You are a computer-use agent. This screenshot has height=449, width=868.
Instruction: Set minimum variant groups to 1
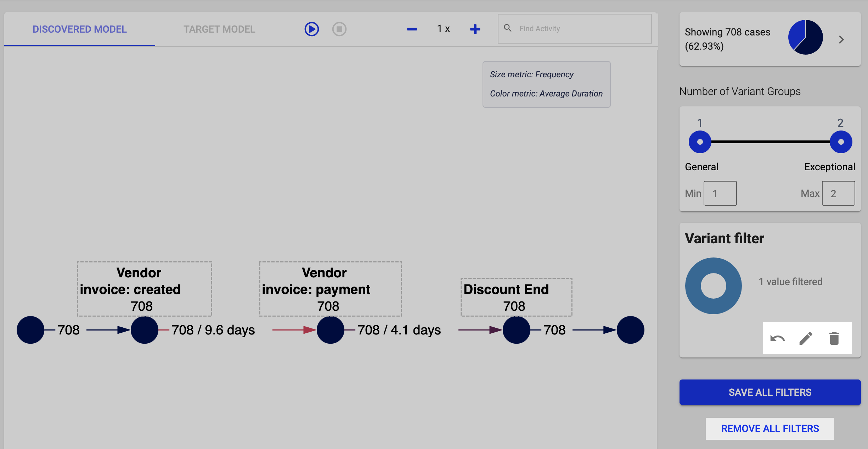coord(720,193)
